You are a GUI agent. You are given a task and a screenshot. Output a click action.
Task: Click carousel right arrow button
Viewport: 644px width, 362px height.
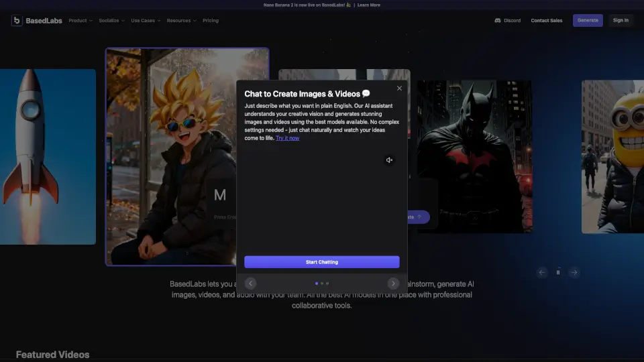point(574,272)
